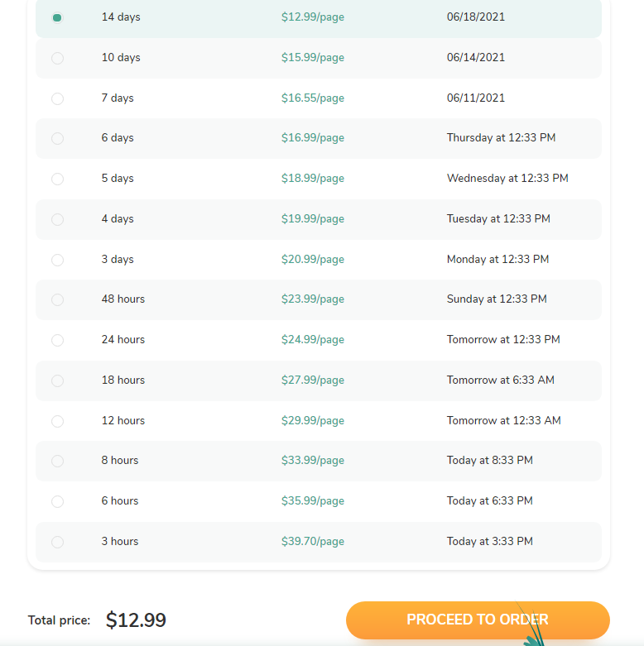Select the 10 days deadline radio button
Image resolution: width=644 pixels, height=646 pixels.
tap(57, 58)
